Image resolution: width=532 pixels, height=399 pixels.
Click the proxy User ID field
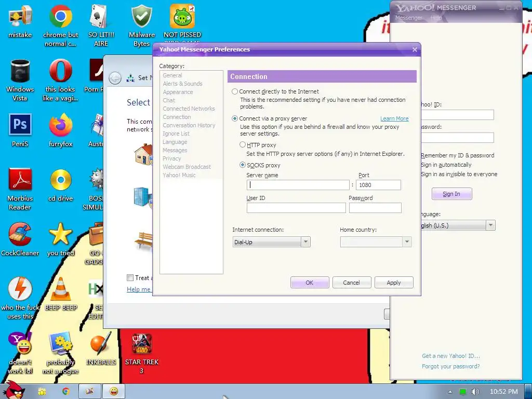(296, 208)
